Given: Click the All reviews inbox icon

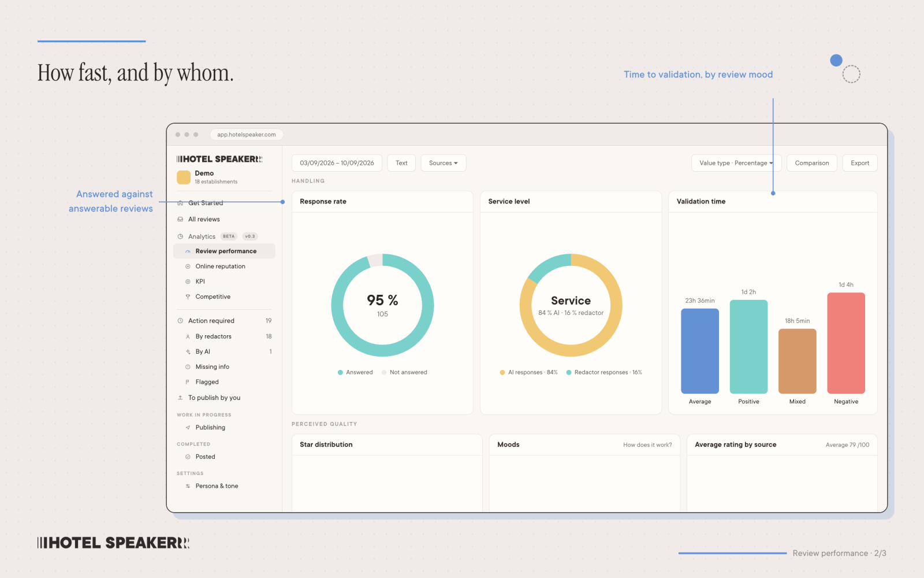Looking at the screenshot, I should pos(180,219).
